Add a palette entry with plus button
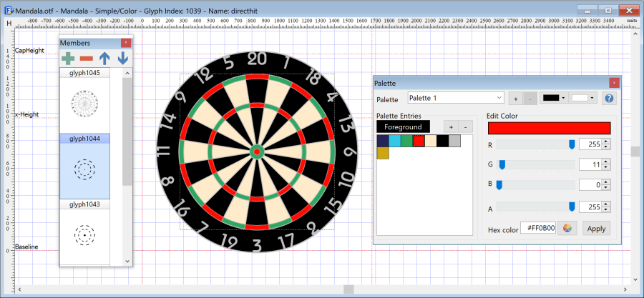The height and width of the screenshot is (298, 644). click(x=451, y=126)
